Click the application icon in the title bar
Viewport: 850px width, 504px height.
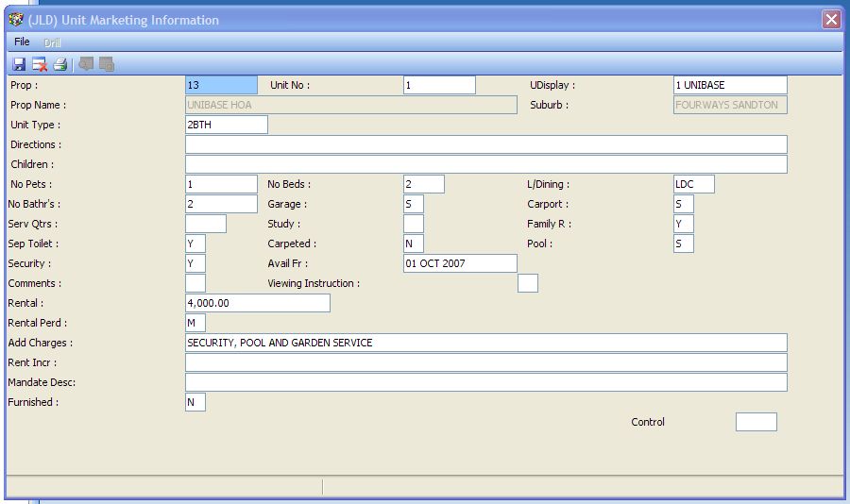[16, 20]
